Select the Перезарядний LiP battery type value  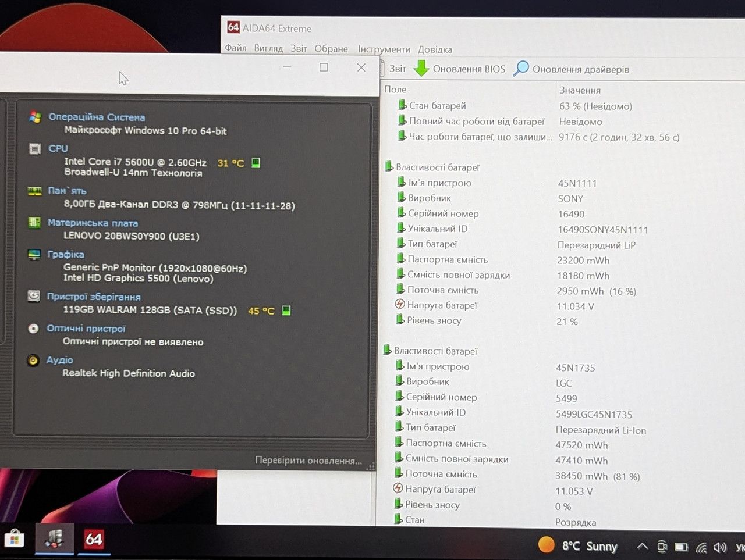[597, 245]
